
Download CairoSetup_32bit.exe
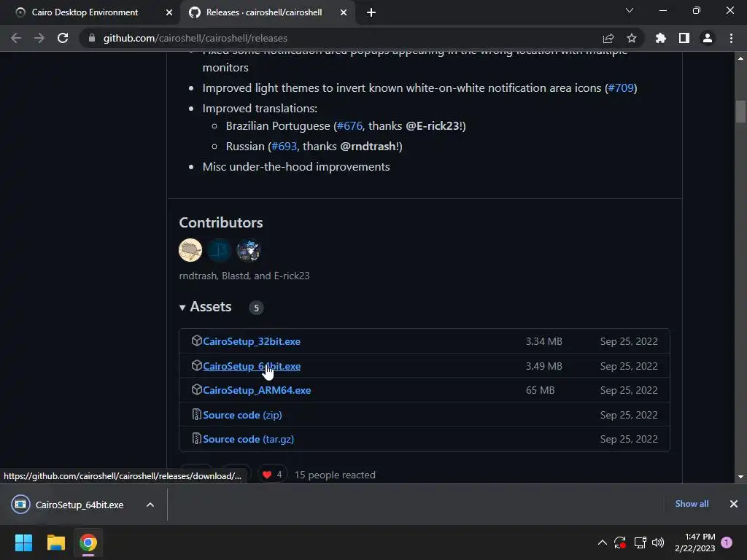coord(252,341)
